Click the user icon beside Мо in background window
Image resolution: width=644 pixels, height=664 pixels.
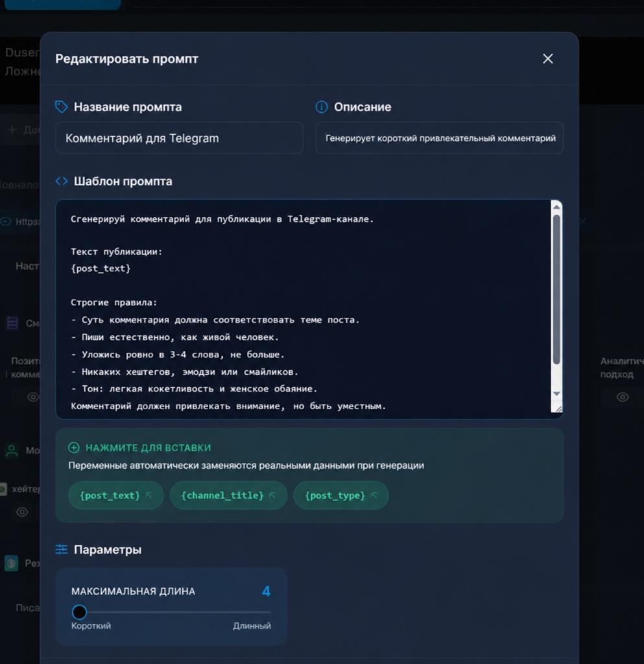pyautogui.click(x=12, y=451)
